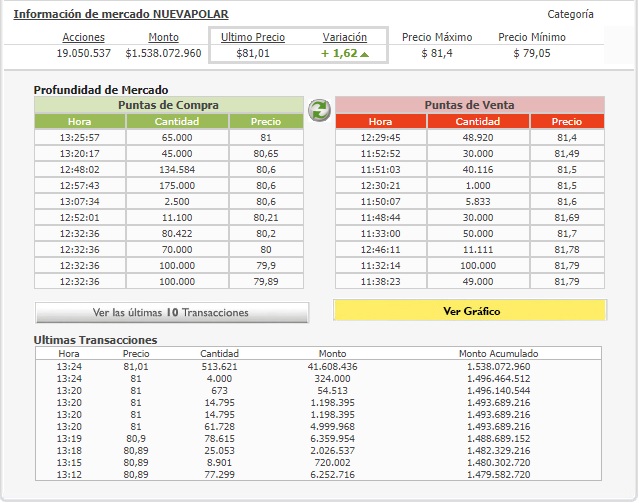The width and height of the screenshot is (639, 503).
Task: Select the Categoría label
Action: click(570, 14)
